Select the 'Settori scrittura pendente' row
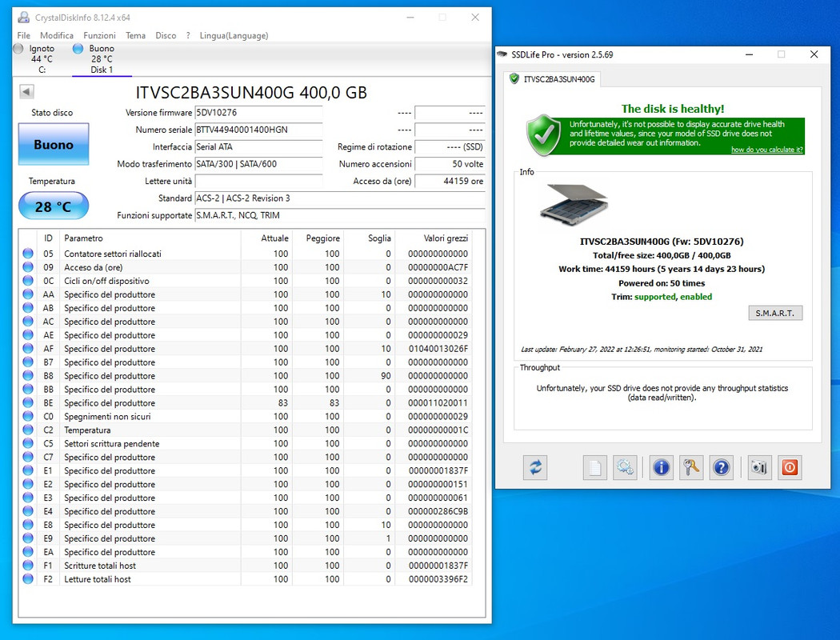 [x=246, y=443]
